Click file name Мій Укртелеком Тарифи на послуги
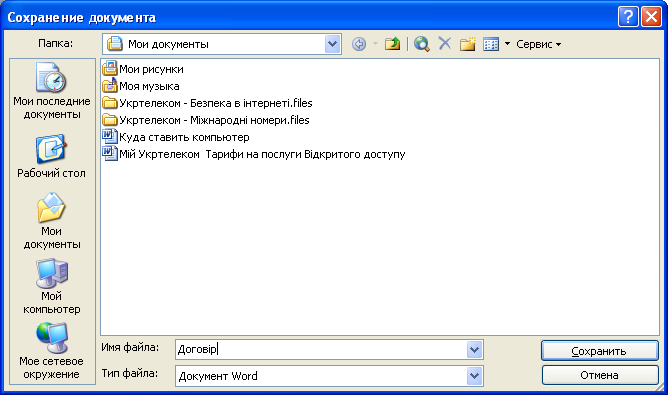This screenshot has width=668, height=395. click(x=262, y=154)
